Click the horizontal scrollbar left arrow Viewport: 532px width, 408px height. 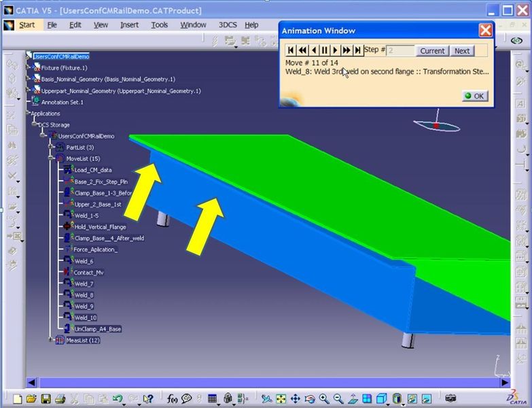click(x=31, y=383)
